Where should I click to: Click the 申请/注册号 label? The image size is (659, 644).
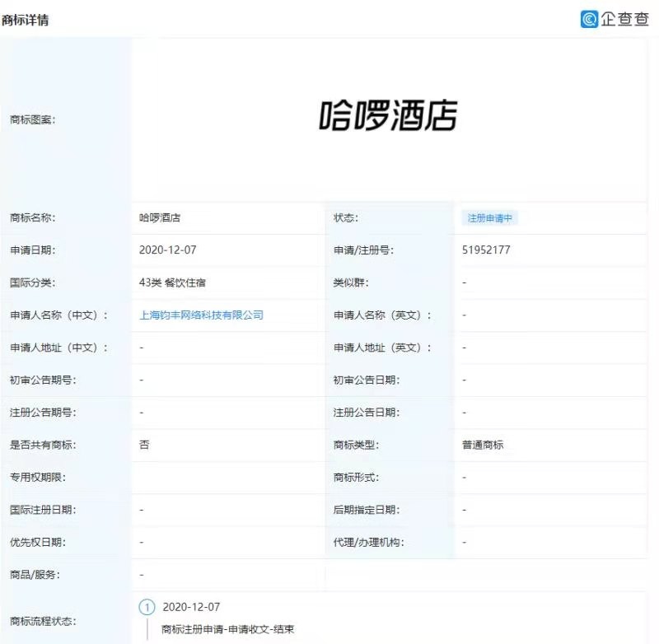(363, 250)
